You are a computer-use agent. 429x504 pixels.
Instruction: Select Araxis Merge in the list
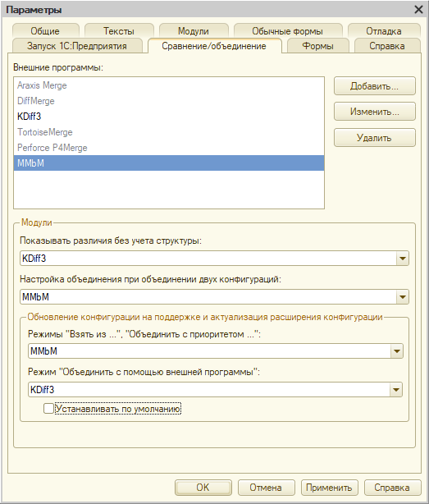coord(169,85)
